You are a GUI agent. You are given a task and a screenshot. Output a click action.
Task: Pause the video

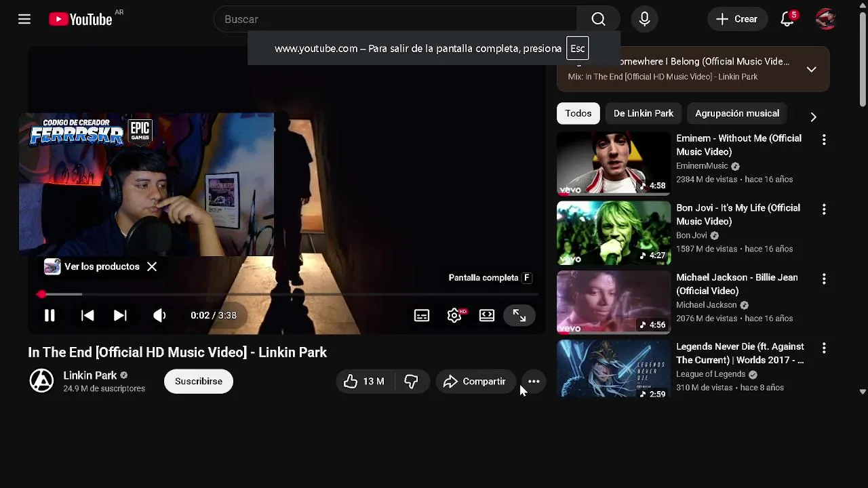tap(50, 315)
